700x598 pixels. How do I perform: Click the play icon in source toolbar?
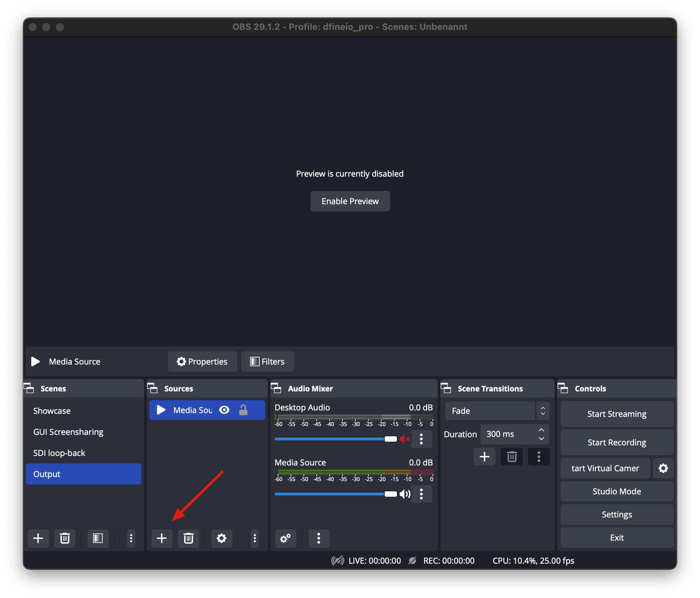[36, 362]
